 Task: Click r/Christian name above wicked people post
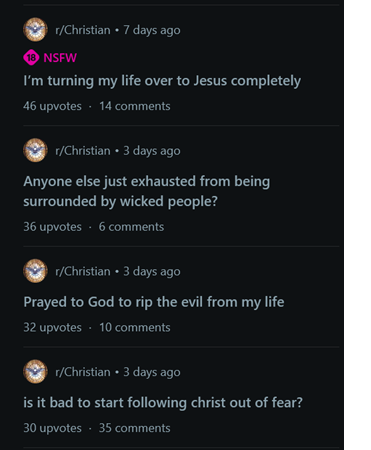point(83,151)
